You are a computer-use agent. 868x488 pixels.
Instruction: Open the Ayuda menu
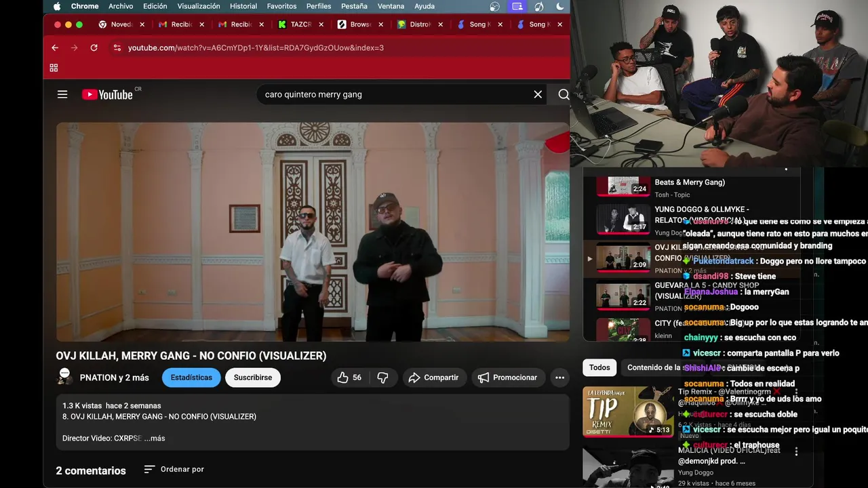pos(425,6)
